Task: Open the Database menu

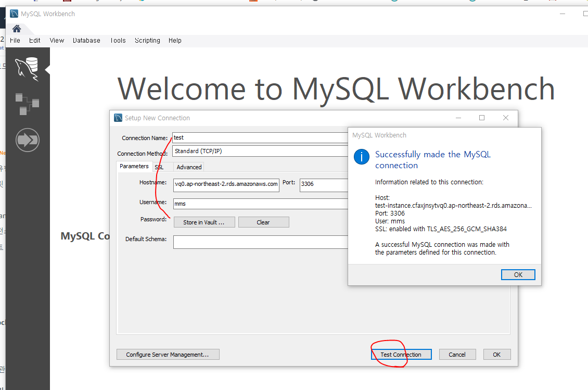Action: coord(86,41)
